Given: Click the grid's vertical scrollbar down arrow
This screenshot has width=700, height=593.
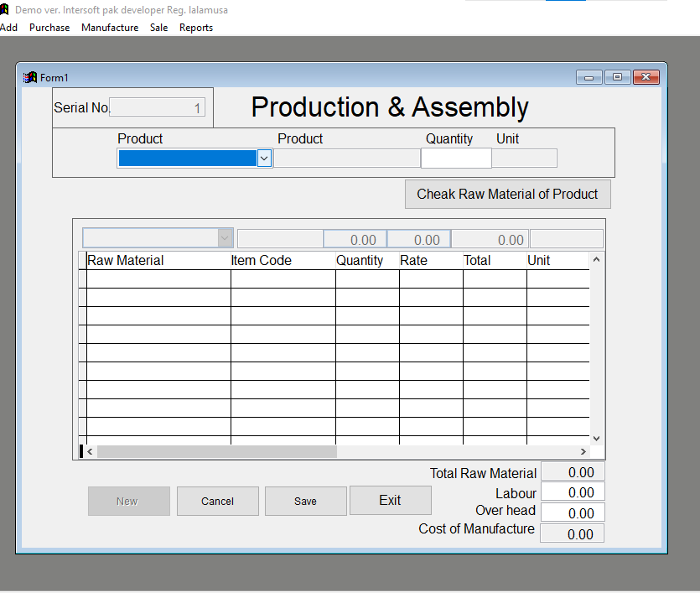Looking at the screenshot, I should (596, 438).
